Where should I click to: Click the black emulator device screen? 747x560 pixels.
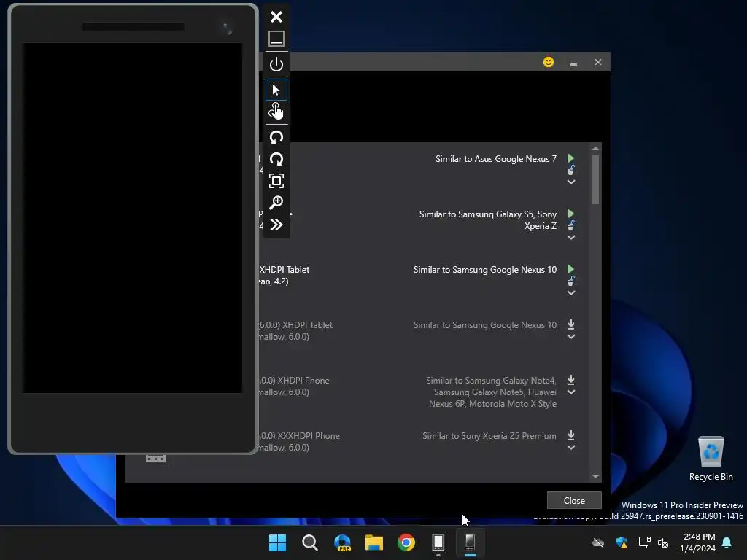click(133, 218)
